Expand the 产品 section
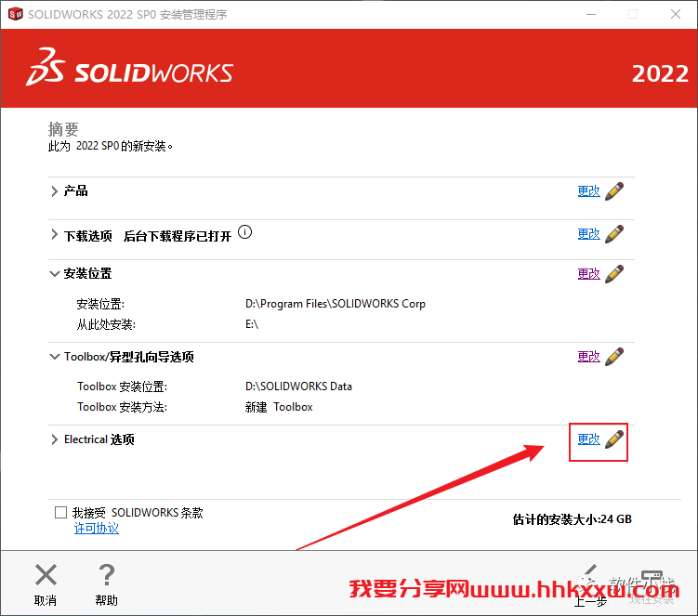The image size is (698, 616). click(x=54, y=191)
